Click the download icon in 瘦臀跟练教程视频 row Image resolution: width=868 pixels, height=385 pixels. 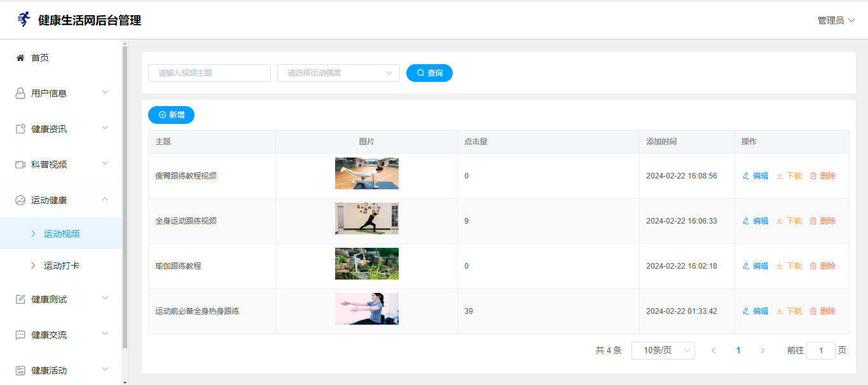click(780, 176)
